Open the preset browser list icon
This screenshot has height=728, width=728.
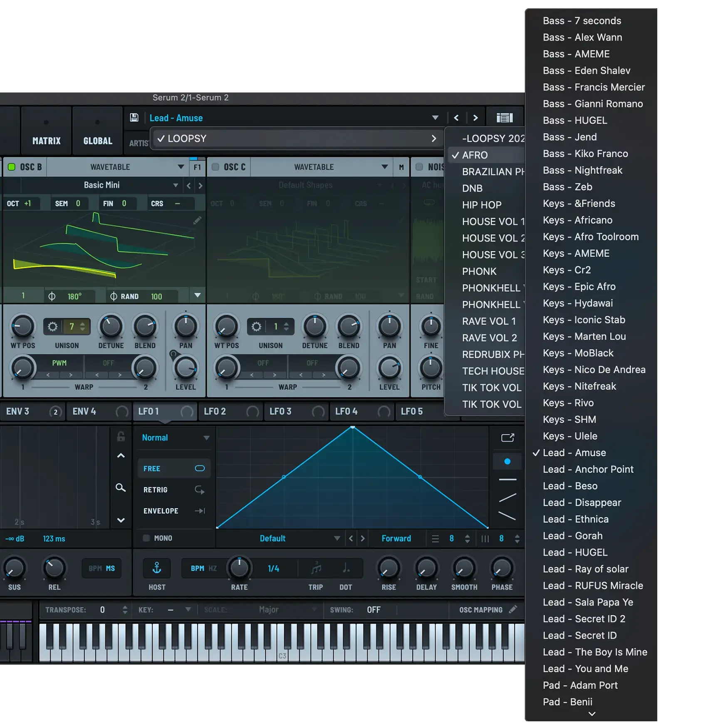coord(505,118)
